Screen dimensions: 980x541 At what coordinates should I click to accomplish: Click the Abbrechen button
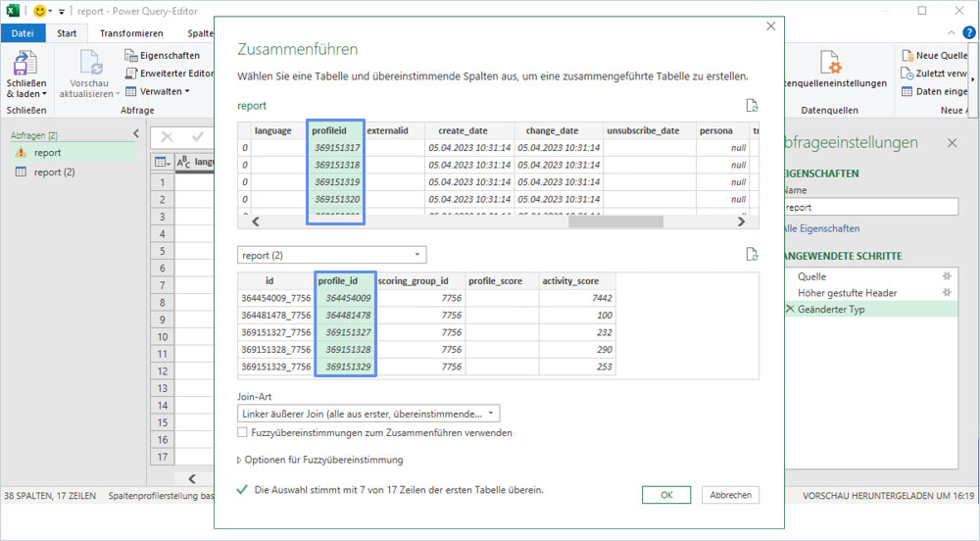point(731,495)
